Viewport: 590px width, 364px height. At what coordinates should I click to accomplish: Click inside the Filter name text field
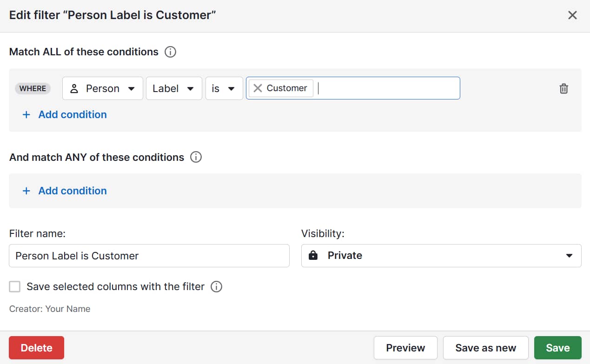[149, 256]
